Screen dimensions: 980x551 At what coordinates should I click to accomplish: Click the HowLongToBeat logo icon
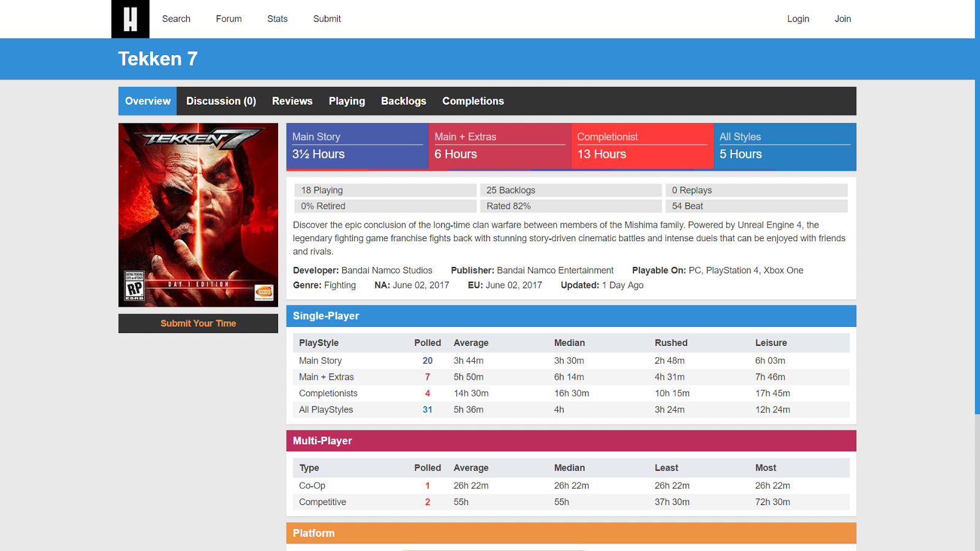click(129, 19)
